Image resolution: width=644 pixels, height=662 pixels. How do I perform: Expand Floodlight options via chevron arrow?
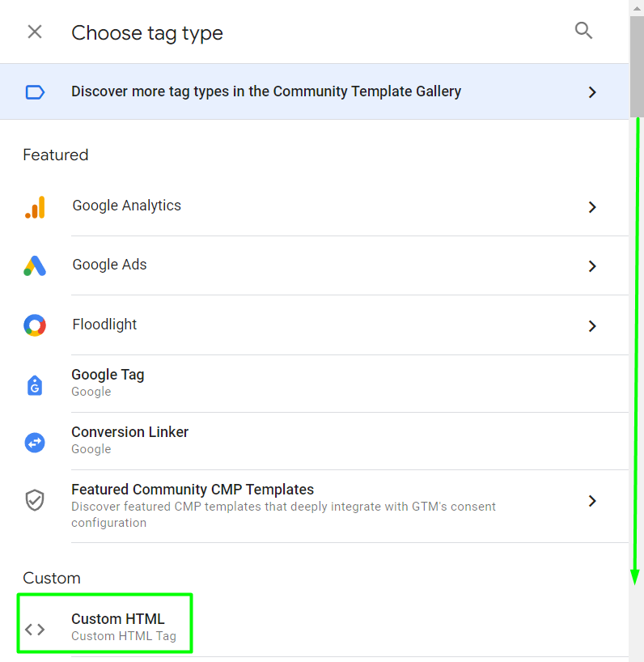[592, 326]
